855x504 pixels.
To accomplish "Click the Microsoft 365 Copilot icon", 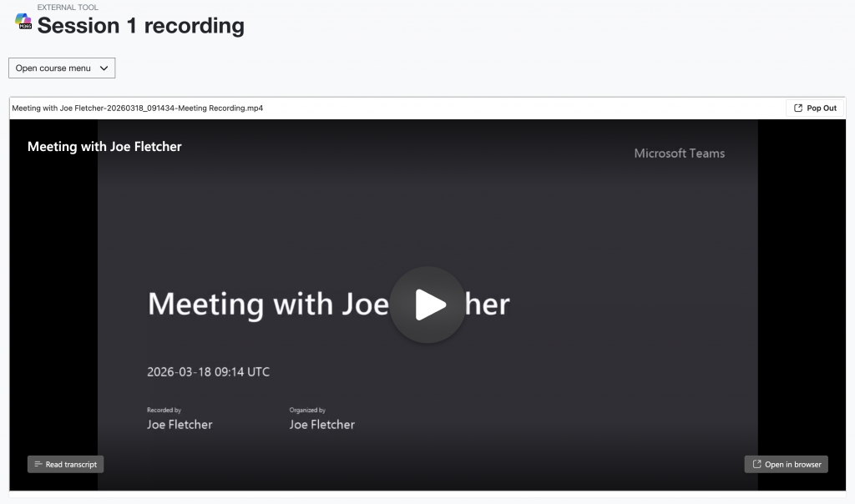I will tap(23, 22).
